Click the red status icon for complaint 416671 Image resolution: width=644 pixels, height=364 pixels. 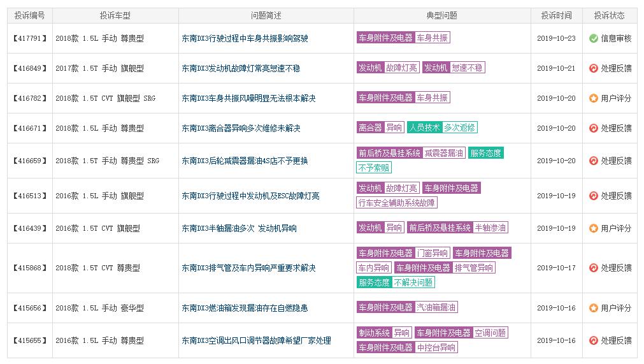tap(594, 128)
